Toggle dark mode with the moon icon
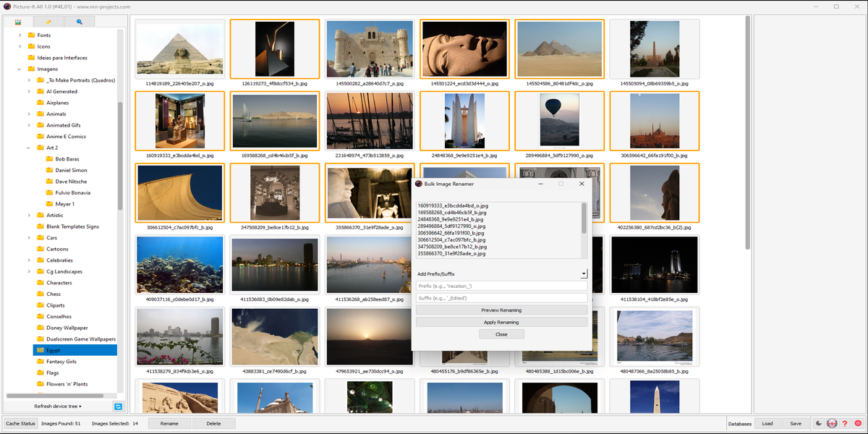 click(818, 423)
